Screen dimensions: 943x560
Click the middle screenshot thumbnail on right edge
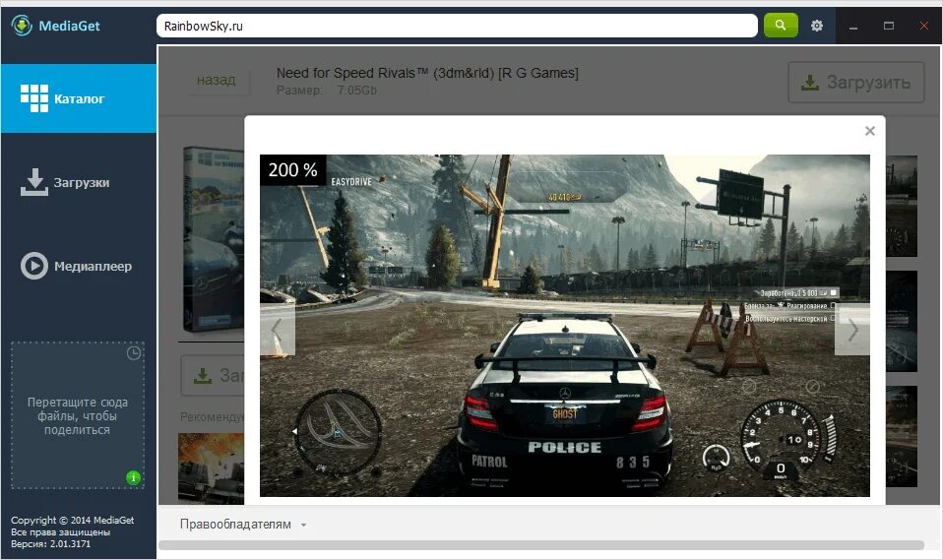[902, 321]
